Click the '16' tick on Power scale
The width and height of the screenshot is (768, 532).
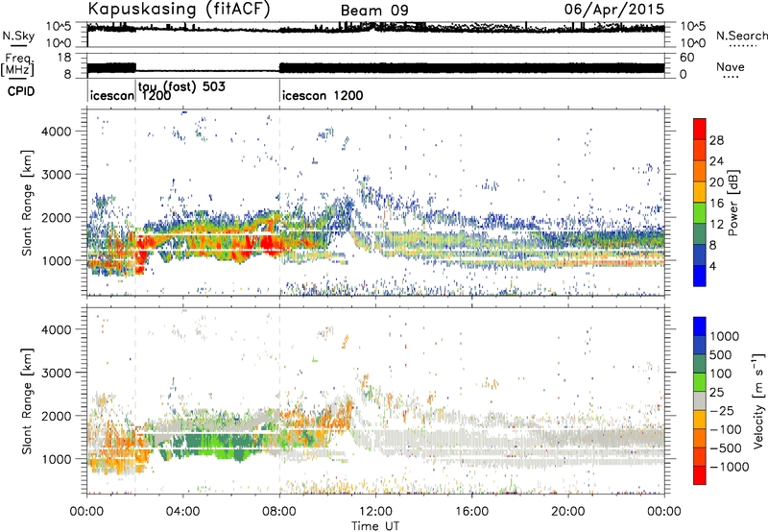(x=716, y=204)
